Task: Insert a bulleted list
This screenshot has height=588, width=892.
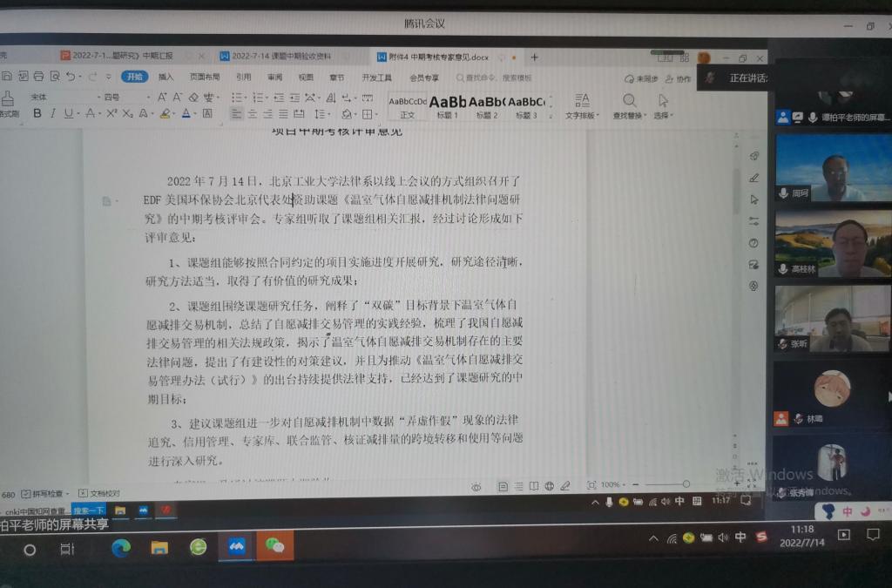Action: point(237,98)
